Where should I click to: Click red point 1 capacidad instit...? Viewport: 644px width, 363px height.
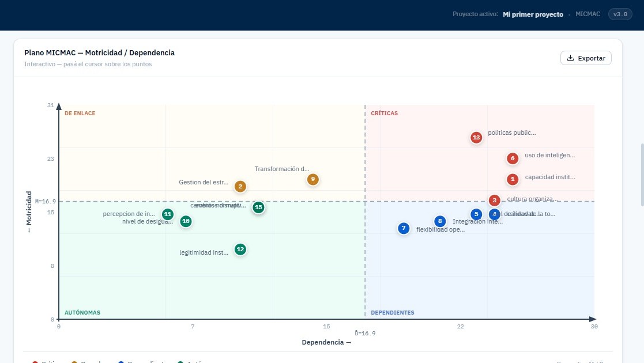(513, 179)
